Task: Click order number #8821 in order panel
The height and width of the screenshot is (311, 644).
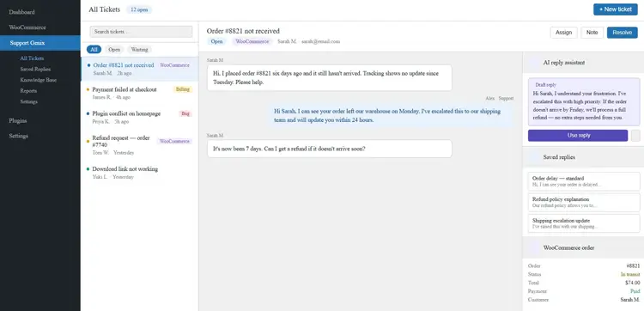Action: [633, 265]
